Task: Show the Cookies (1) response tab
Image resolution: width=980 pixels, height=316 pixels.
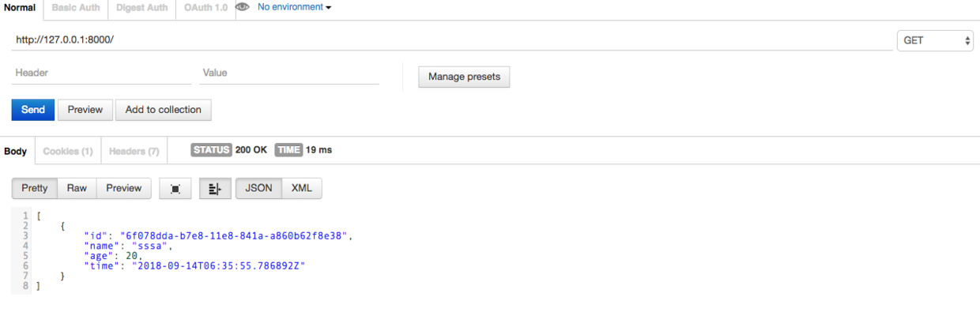Action: pyautogui.click(x=67, y=151)
